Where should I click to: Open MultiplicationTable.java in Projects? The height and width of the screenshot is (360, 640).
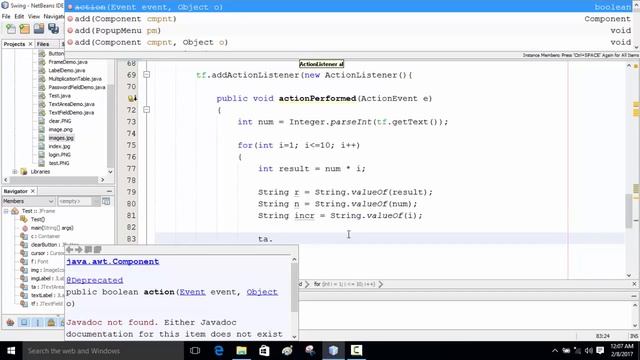click(x=75, y=79)
